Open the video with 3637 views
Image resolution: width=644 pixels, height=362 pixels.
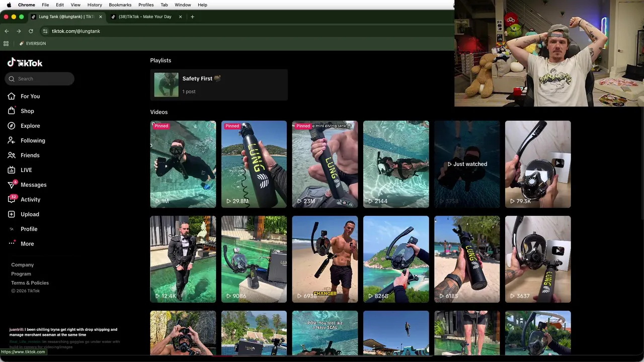538,259
